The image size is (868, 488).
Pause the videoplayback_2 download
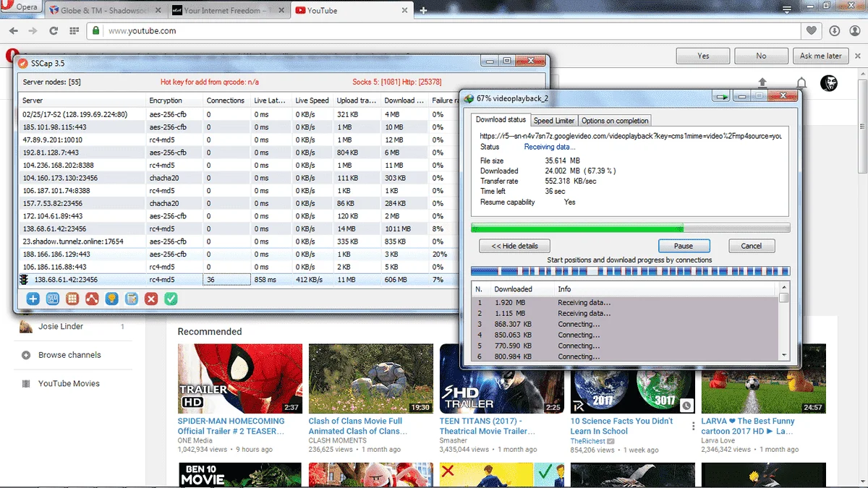click(x=684, y=246)
